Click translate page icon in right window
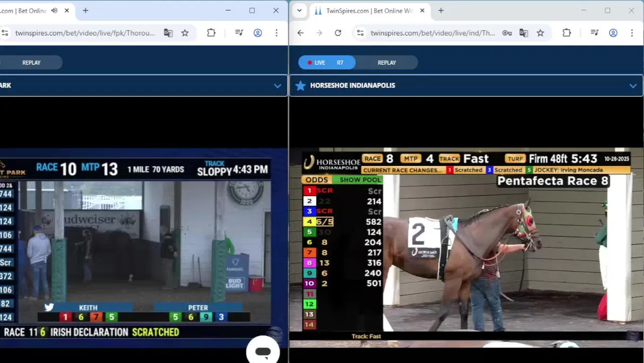This screenshot has width=644, height=363. (x=524, y=33)
